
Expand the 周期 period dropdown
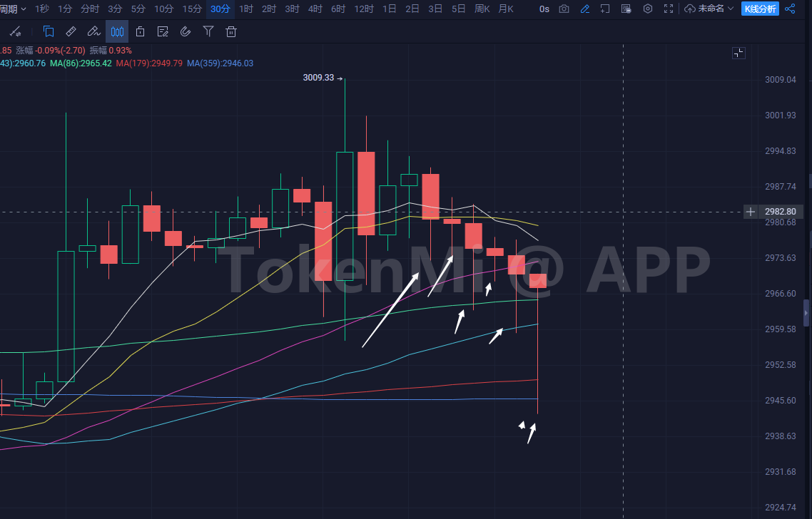coord(14,9)
